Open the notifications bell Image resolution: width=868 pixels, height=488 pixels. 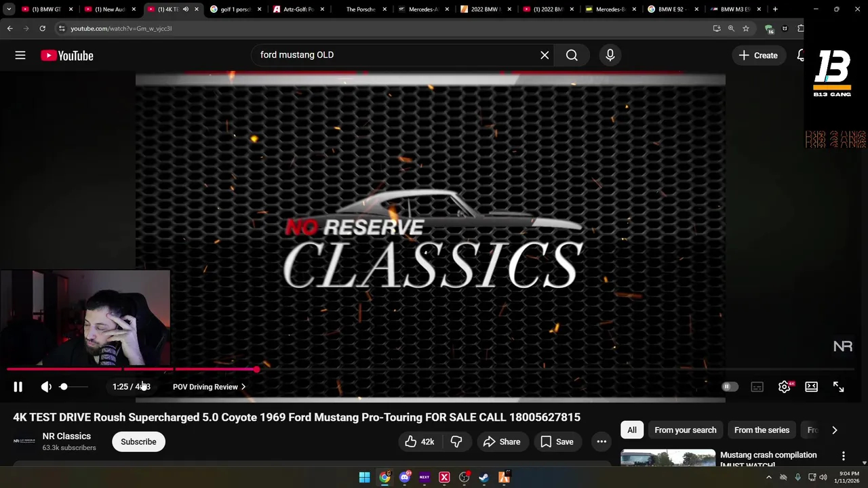(x=800, y=56)
